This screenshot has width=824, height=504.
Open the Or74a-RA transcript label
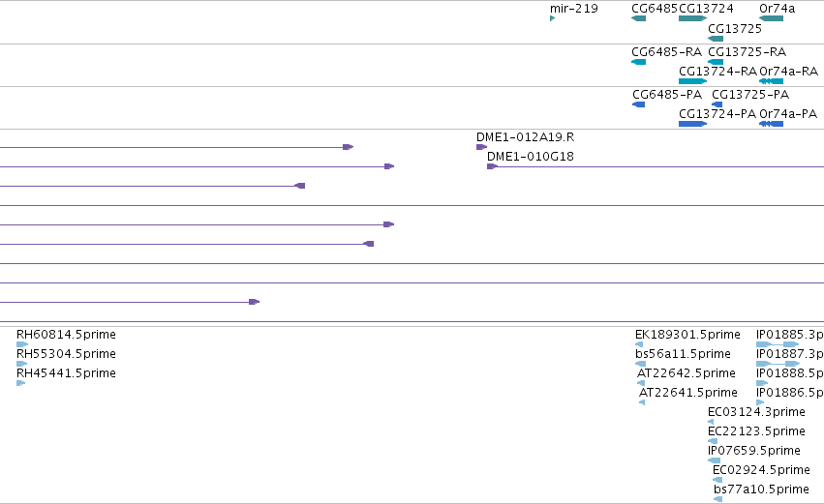pos(789,72)
